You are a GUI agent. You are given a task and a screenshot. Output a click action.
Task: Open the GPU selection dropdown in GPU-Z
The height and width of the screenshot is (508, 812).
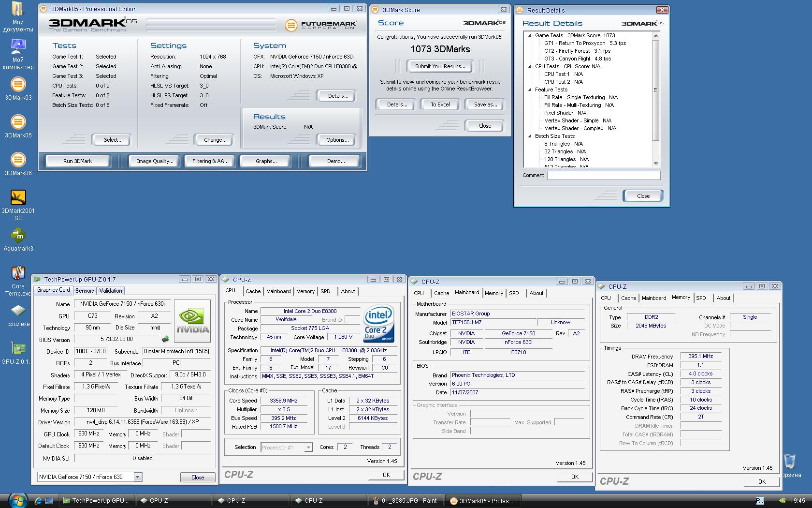[138, 477]
